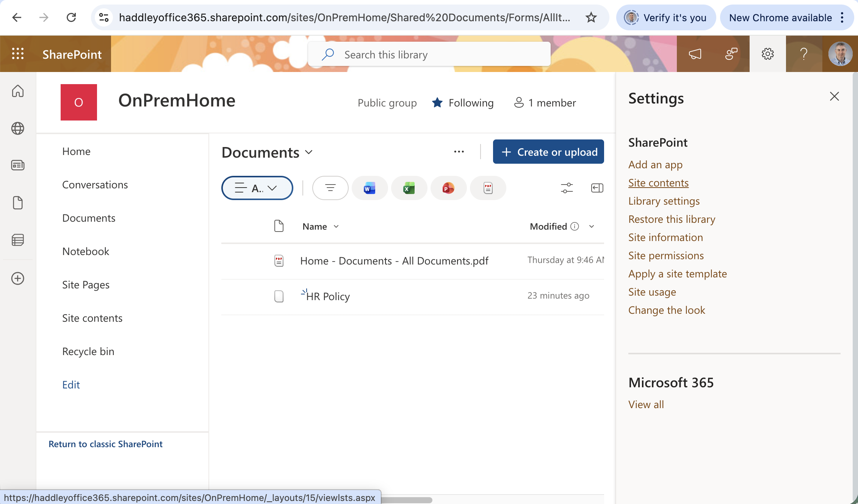Open Site permissions link
Image resolution: width=858 pixels, height=504 pixels.
tap(666, 255)
